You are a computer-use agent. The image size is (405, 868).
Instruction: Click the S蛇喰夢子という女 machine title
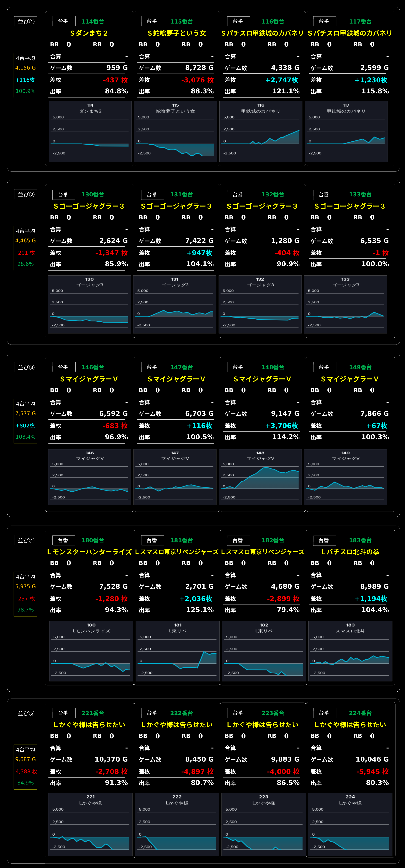[x=177, y=33]
